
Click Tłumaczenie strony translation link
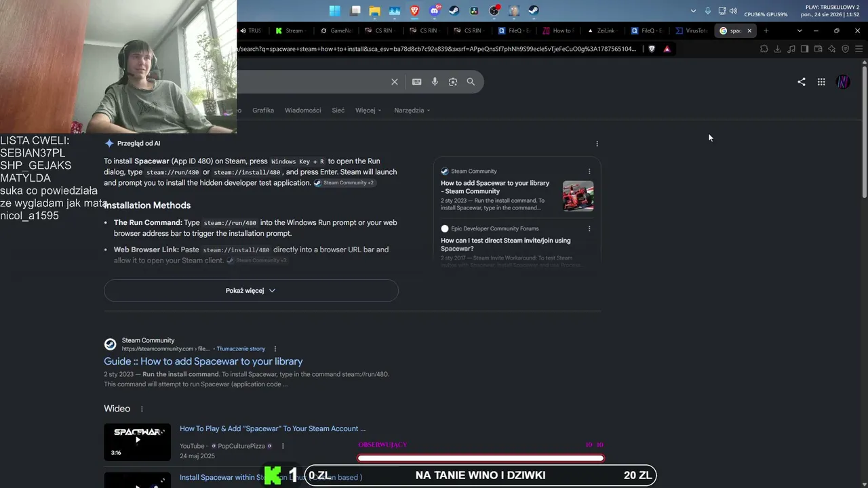point(241,349)
